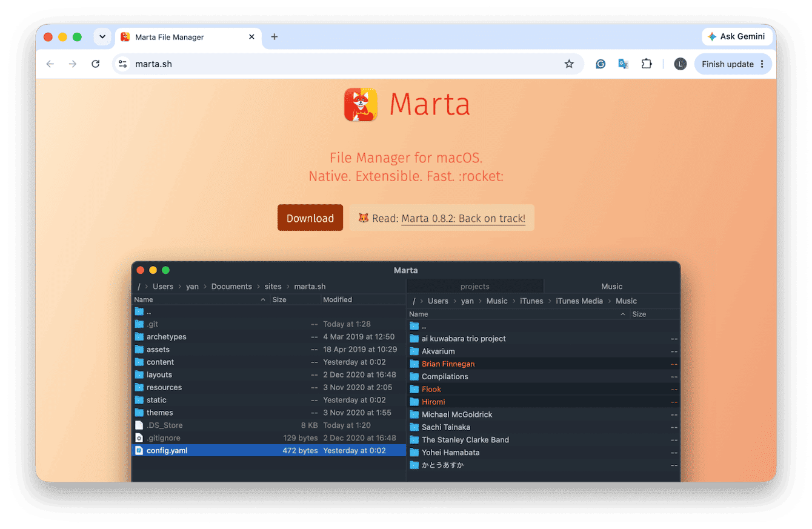Viewport: 812px width, 529px height.
Task: Click the Native. Extensible. Fast. :rocket: line
Action: 406,176
